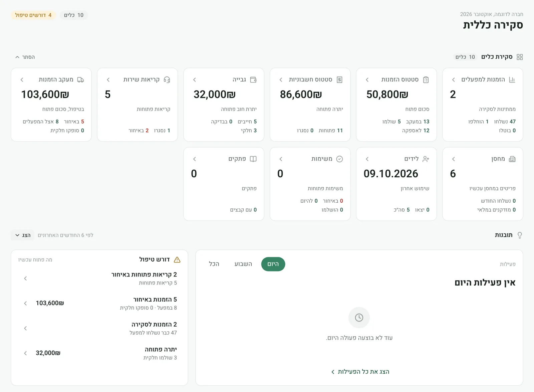Open 5 הזמנות באיחור attention item
The height and width of the screenshot is (392, 534).
(x=99, y=304)
